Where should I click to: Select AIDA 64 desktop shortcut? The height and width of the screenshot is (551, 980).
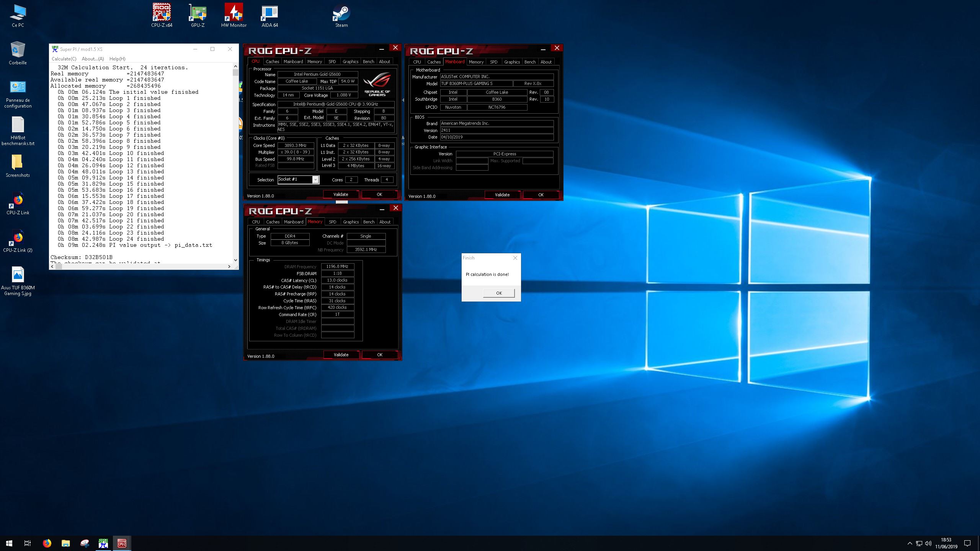click(x=269, y=16)
